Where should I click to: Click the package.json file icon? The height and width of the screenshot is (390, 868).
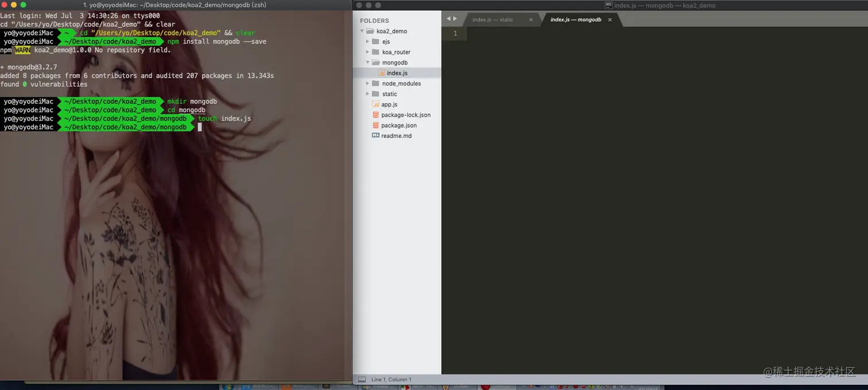[375, 125]
